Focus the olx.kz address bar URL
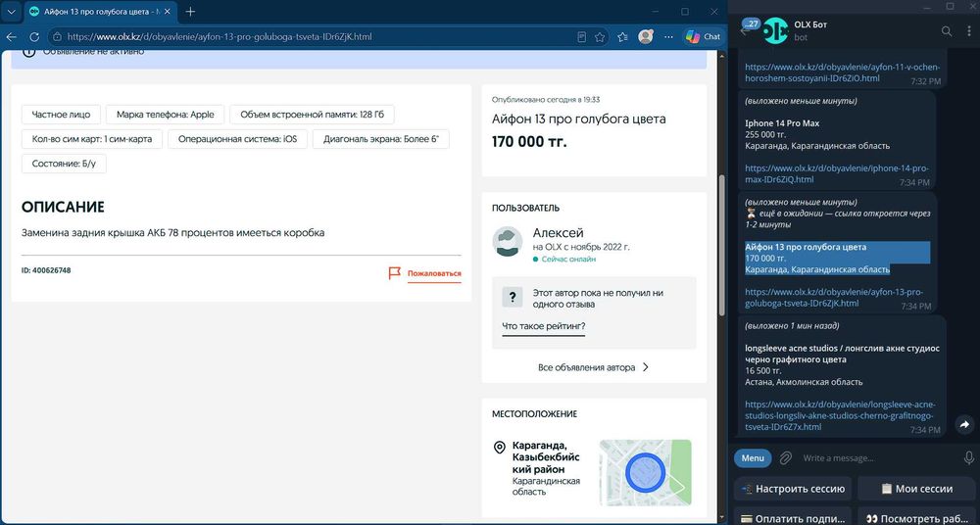The height and width of the screenshot is (525, 980). [219, 37]
